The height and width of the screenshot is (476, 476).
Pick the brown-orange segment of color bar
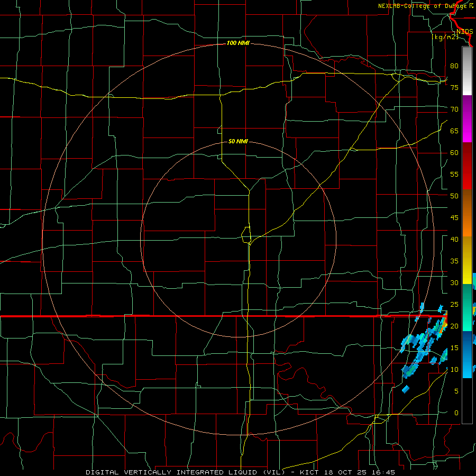(467, 213)
